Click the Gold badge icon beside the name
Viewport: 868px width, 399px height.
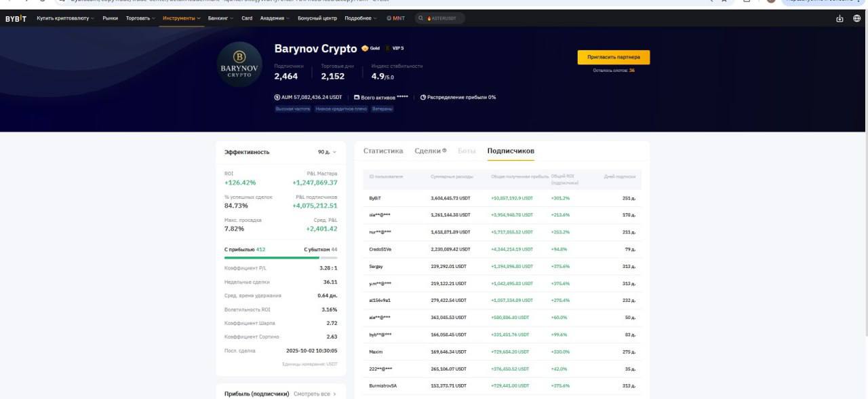click(365, 48)
